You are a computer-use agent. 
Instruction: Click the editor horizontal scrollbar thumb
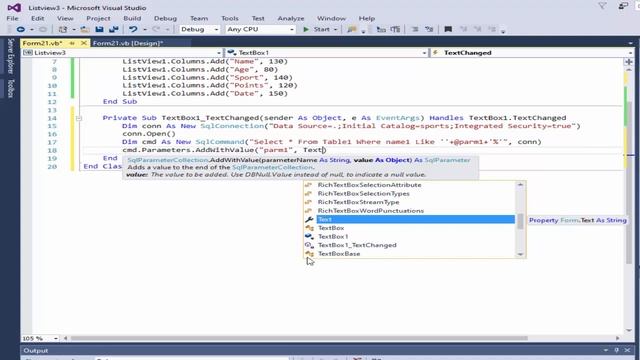[299, 338]
